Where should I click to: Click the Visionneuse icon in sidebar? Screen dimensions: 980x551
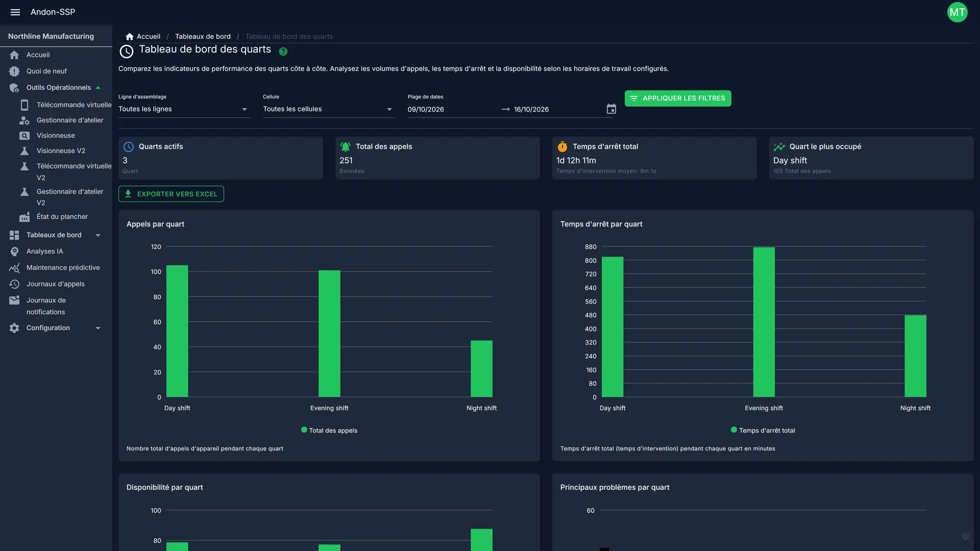tap(24, 135)
